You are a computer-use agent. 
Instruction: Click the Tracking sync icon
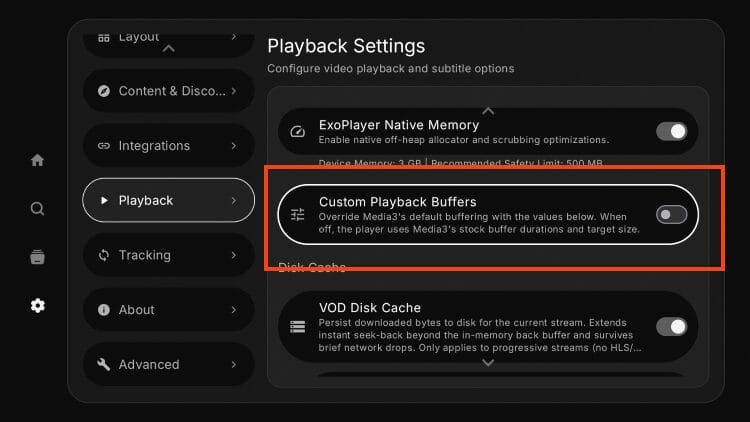103,255
